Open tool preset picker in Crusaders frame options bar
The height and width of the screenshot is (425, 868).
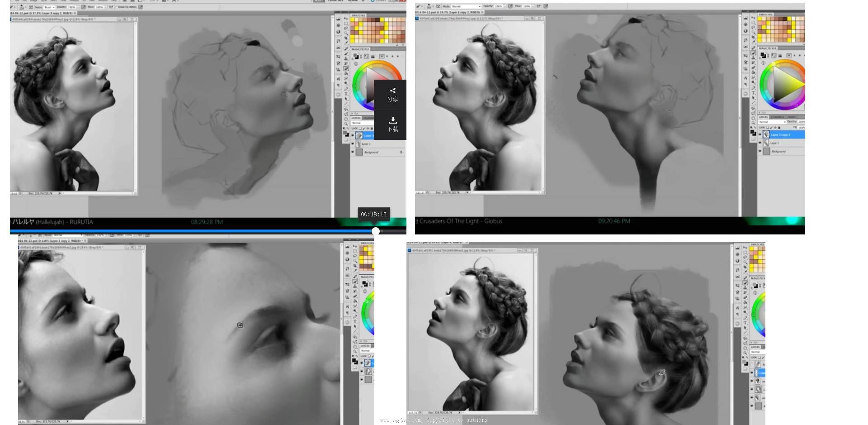(x=420, y=6)
